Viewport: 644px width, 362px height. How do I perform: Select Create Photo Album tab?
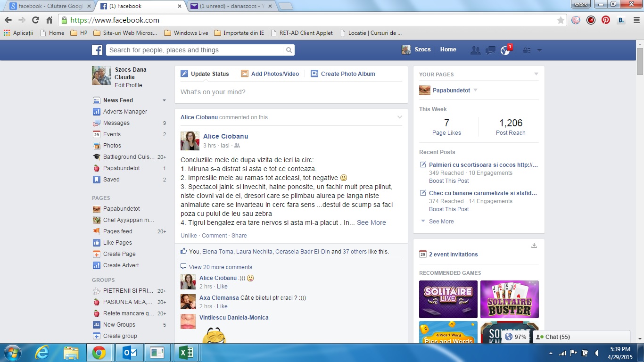point(343,74)
